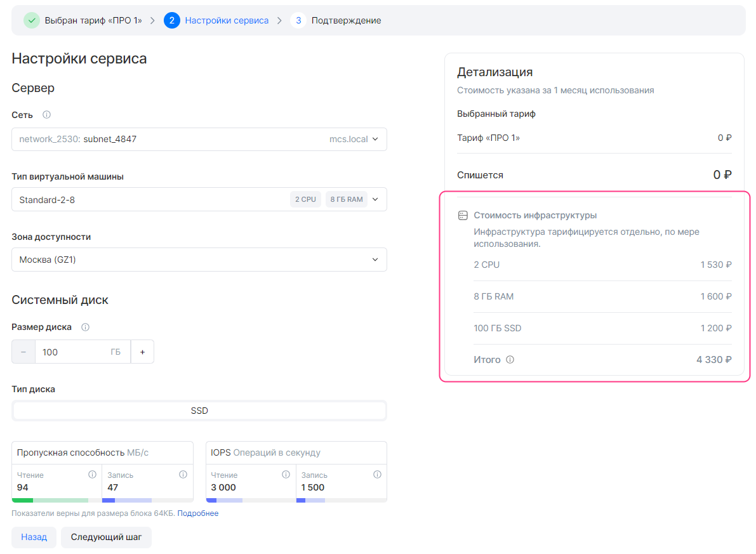Click the Назад button
The width and height of the screenshot is (756, 554).
pyautogui.click(x=34, y=537)
